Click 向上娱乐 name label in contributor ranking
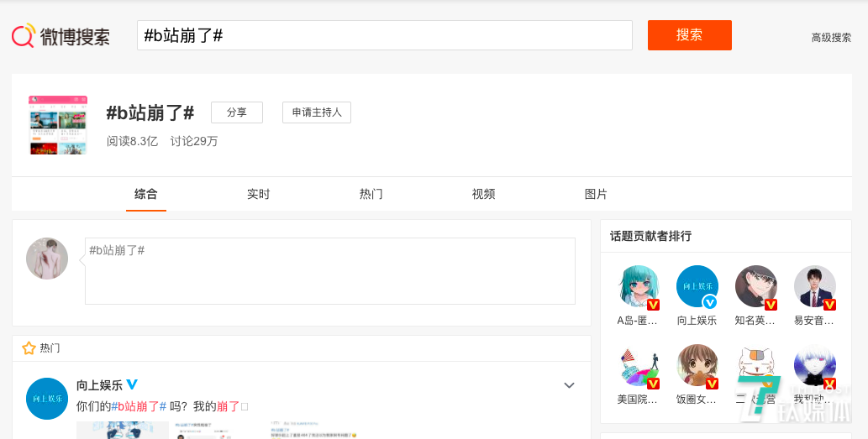The height and width of the screenshot is (439, 868). click(697, 320)
